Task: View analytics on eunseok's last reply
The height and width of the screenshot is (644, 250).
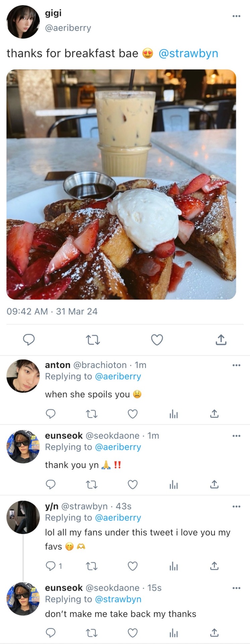Action: pos(174,633)
